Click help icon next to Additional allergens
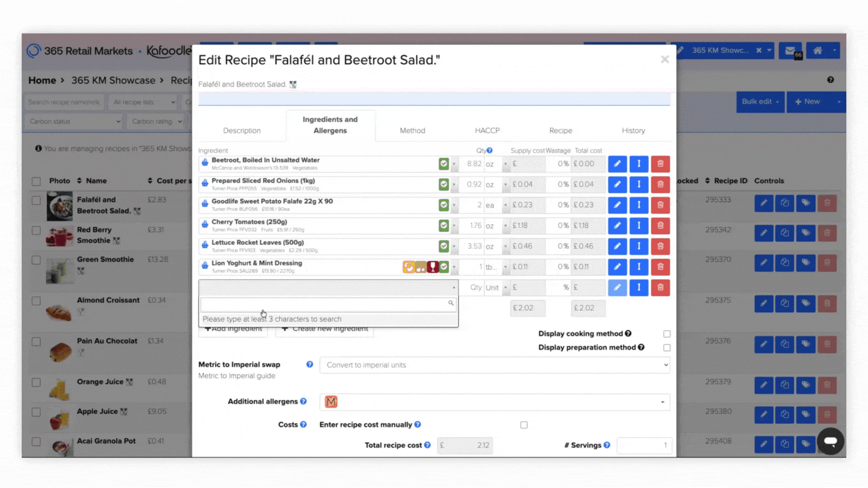This screenshot has height=488, width=868. (x=303, y=401)
